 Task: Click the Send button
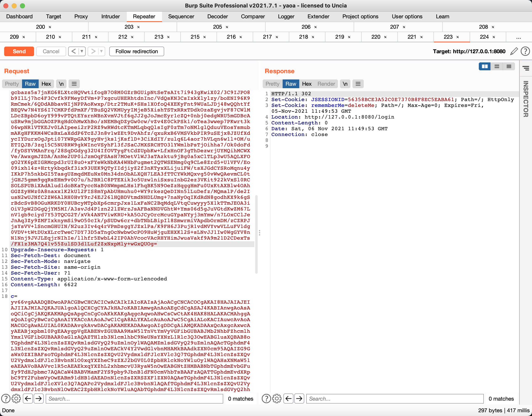pos(19,51)
